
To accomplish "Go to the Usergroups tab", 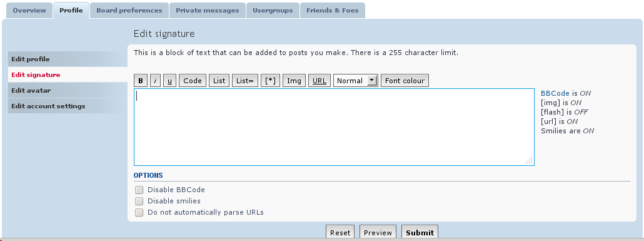I will [x=273, y=11].
